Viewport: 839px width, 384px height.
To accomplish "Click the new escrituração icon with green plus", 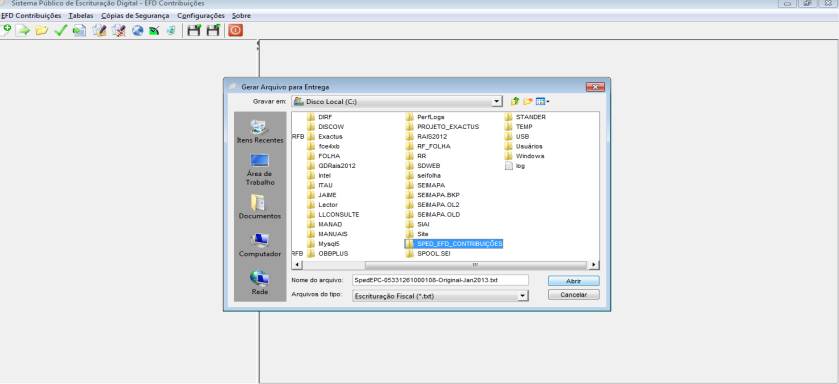I will click(6, 30).
